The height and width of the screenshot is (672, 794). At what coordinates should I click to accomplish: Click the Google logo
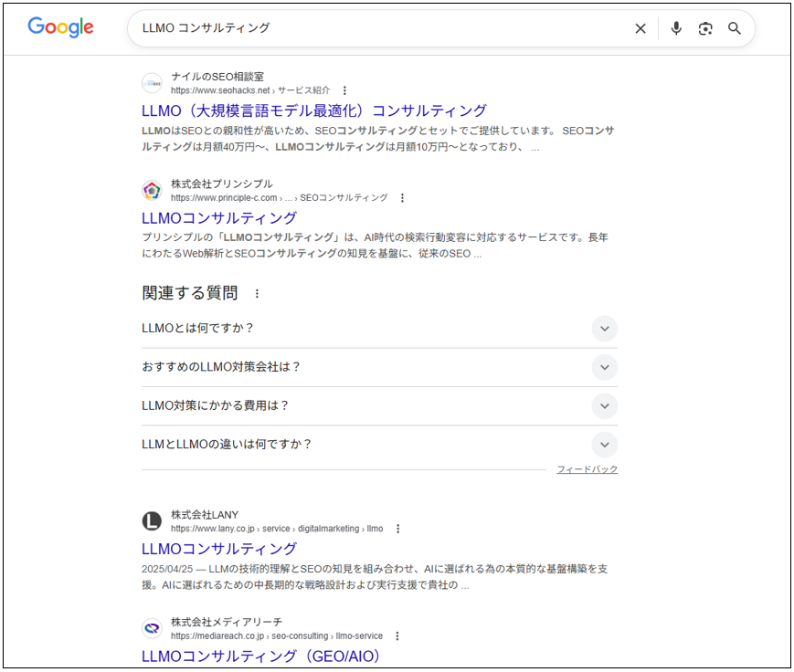[x=59, y=28]
